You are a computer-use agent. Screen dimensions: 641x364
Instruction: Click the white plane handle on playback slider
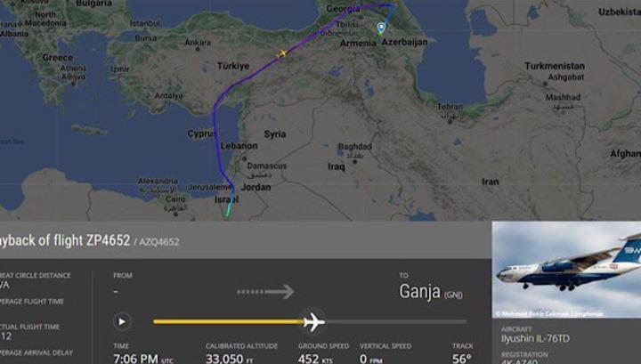[x=314, y=322]
